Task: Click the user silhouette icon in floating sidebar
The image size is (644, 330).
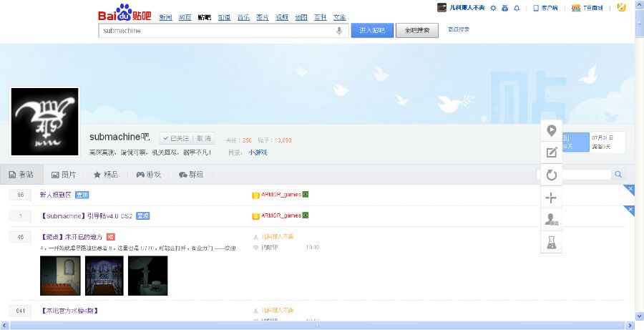Action: click(x=551, y=220)
